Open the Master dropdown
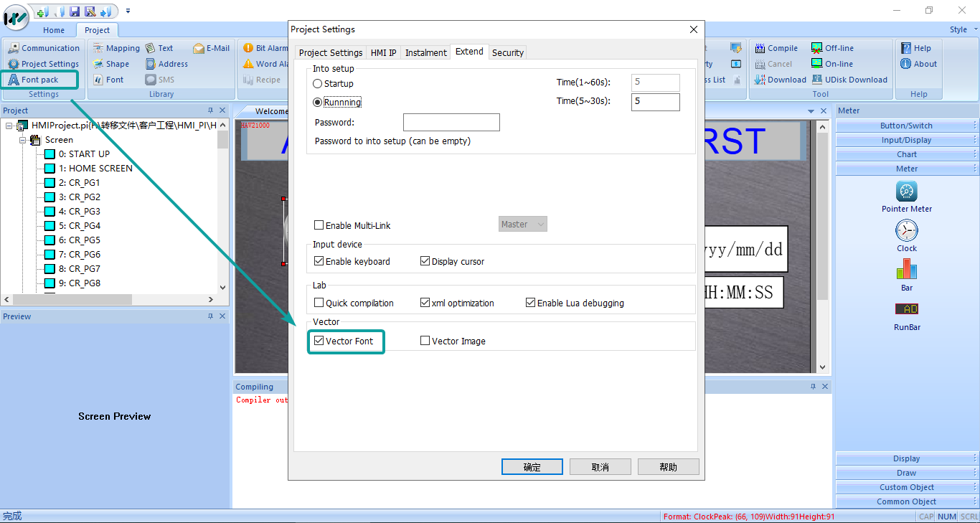980x523 pixels. 523,225
